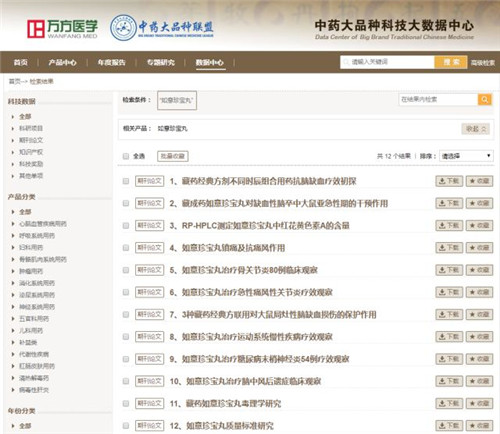Screen dimensions: 500x434
Task: Click the 批量收藏 button
Action: (173, 156)
